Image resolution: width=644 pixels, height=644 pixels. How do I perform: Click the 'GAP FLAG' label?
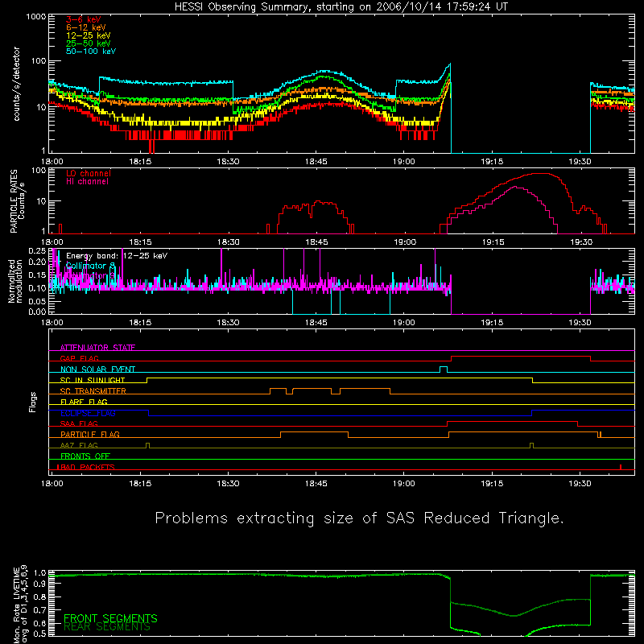click(x=79, y=358)
